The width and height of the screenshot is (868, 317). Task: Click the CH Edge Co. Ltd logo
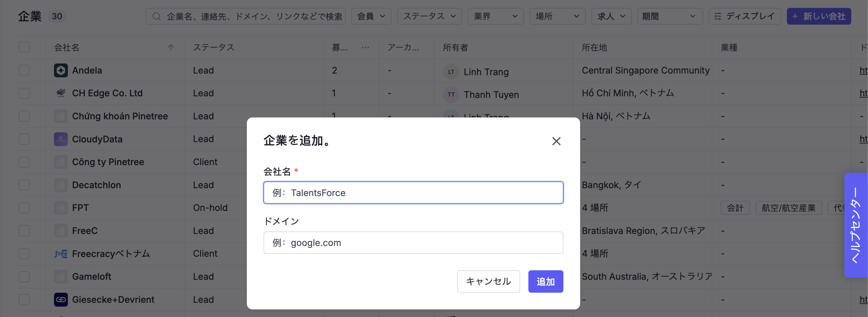pyautogui.click(x=61, y=93)
